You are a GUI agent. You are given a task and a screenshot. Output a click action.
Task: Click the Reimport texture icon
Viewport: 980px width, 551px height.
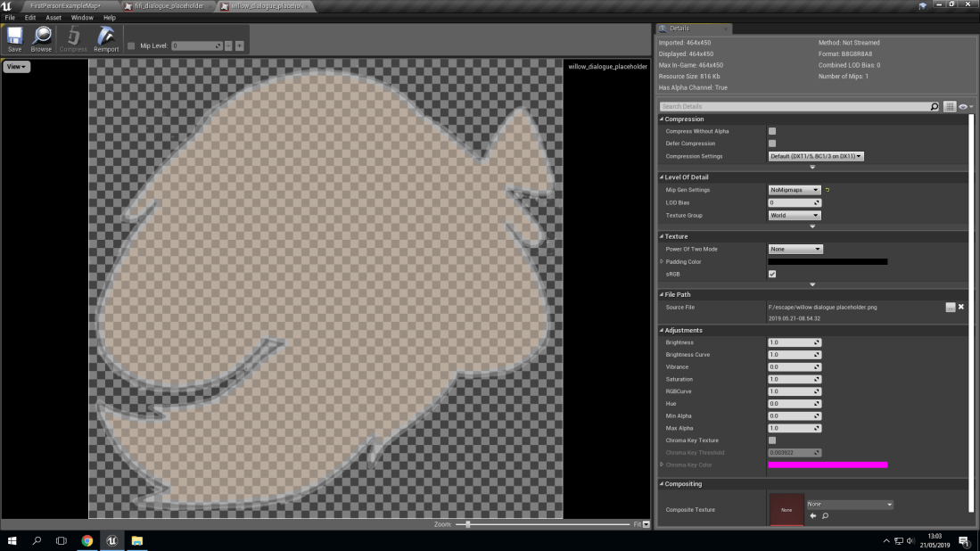click(x=106, y=38)
